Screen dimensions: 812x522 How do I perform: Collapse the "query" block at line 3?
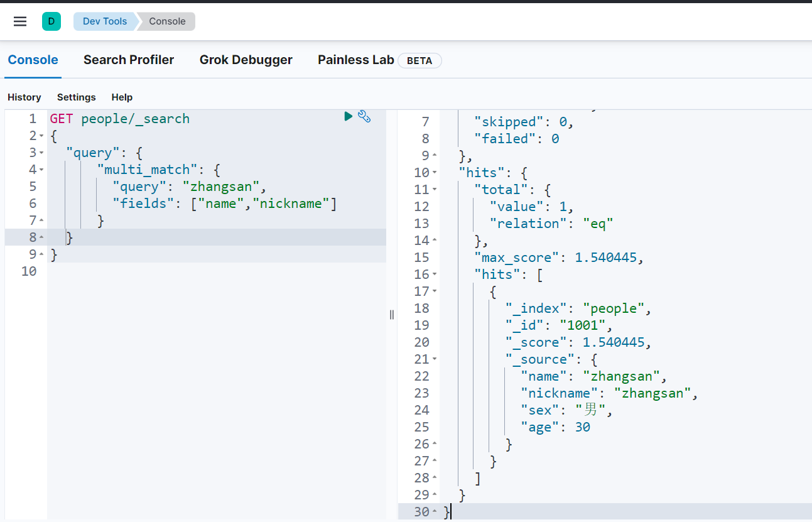click(x=41, y=153)
